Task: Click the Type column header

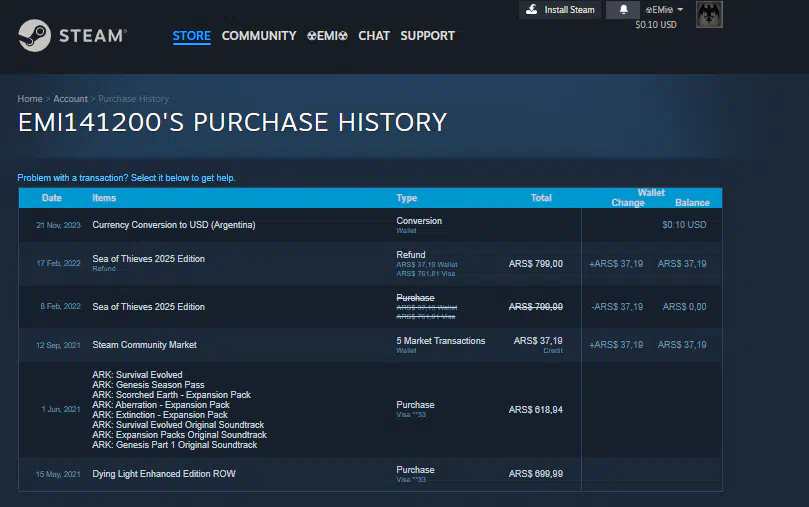Action: [407, 198]
